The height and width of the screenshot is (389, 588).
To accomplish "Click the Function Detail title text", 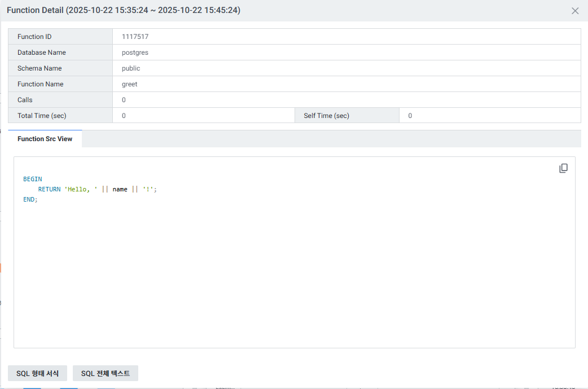I will coord(123,11).
